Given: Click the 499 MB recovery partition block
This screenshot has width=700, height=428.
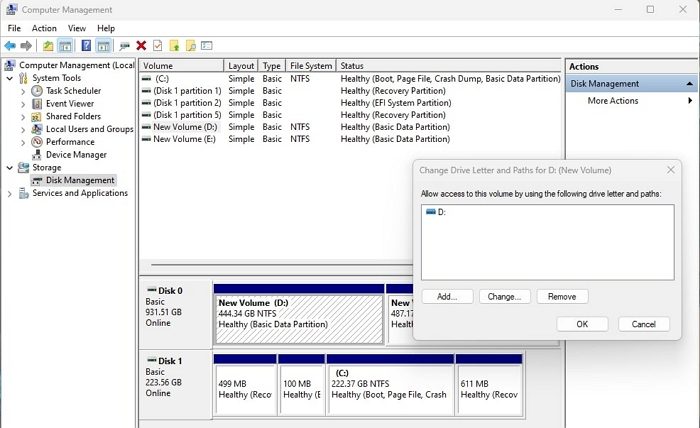Looking at the screenshot, I should pos(245,385).
